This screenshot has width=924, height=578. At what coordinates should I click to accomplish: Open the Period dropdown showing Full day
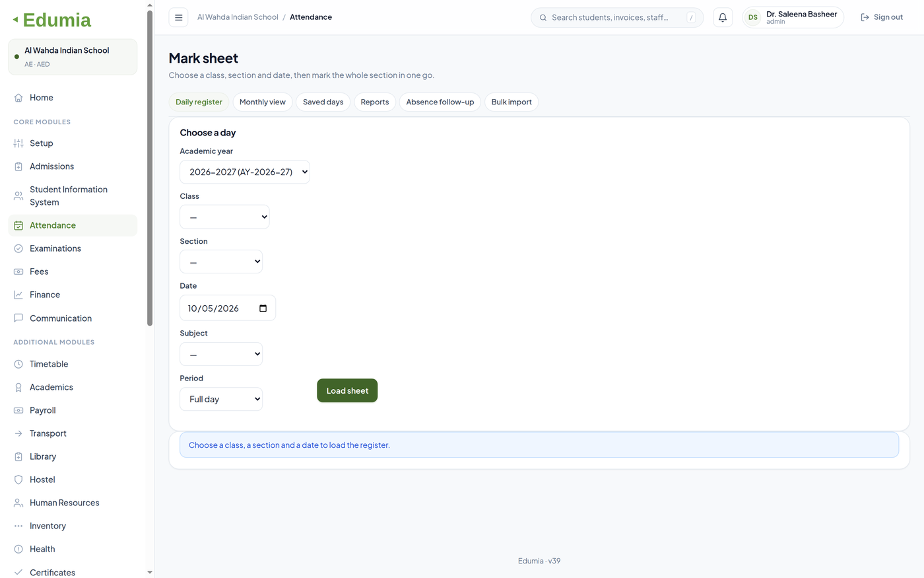point(221,399)
